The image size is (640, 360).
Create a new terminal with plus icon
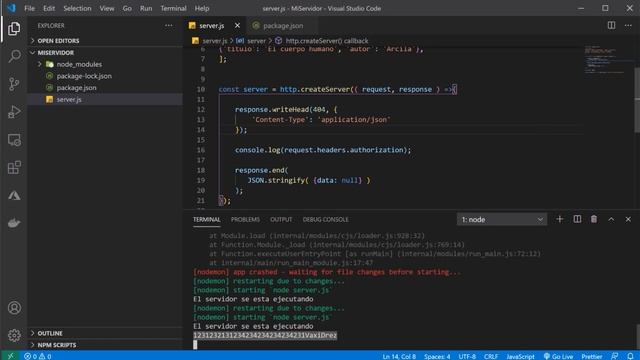pos(560,219)
